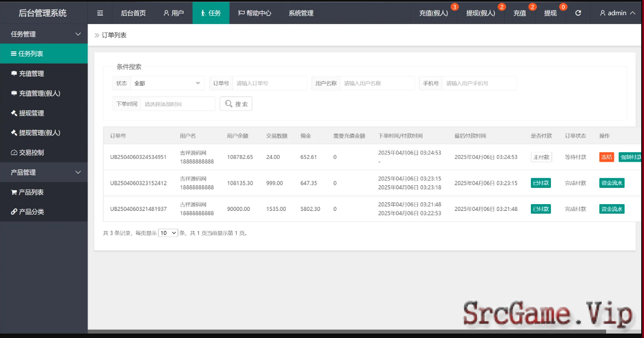Click the user balance 108782.65
The height and width of the screenshot is (338, 644).
[x=240, y=157]
